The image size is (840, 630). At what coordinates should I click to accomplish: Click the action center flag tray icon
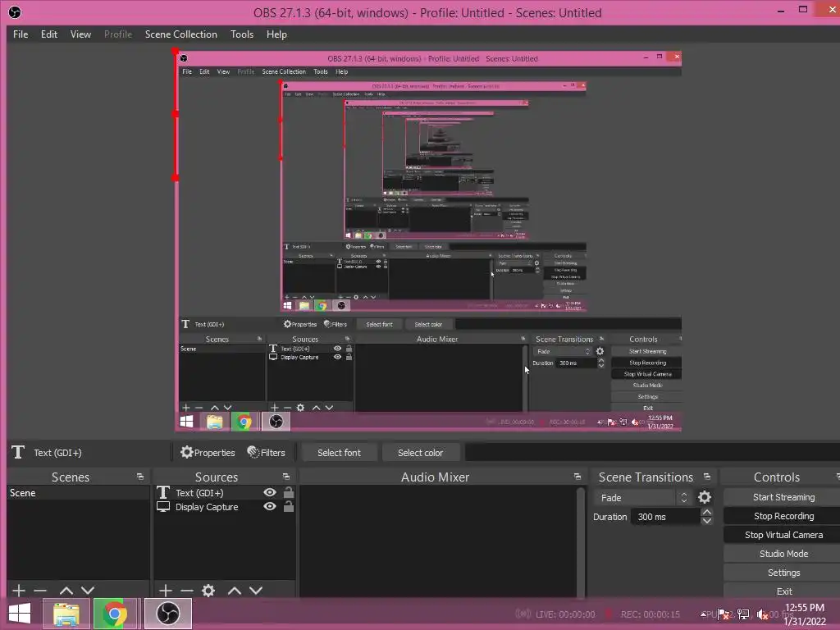[x=724, y=614]
